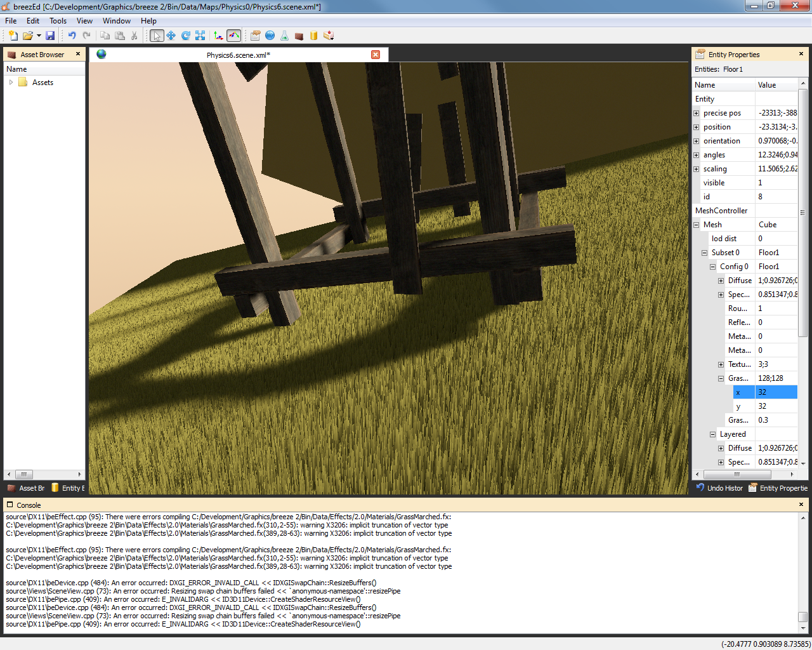Toggle the Select cursor tool

coord(157,36)
